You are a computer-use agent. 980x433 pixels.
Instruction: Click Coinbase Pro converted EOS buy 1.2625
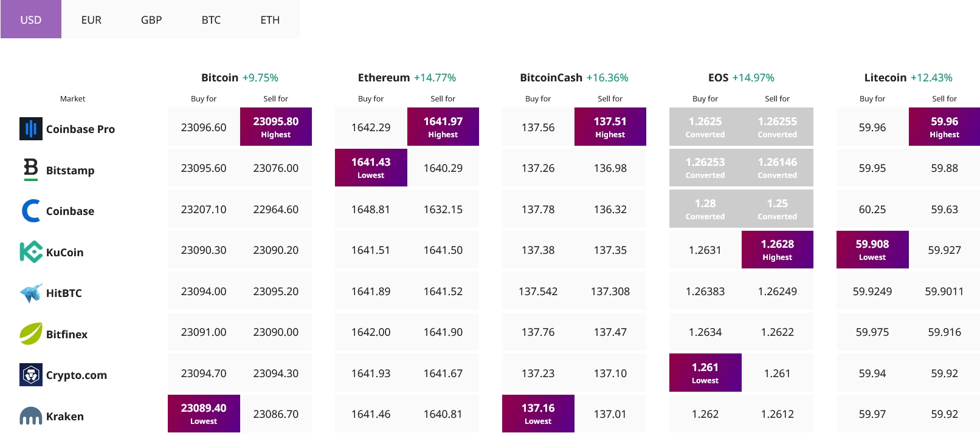[705, 127]
